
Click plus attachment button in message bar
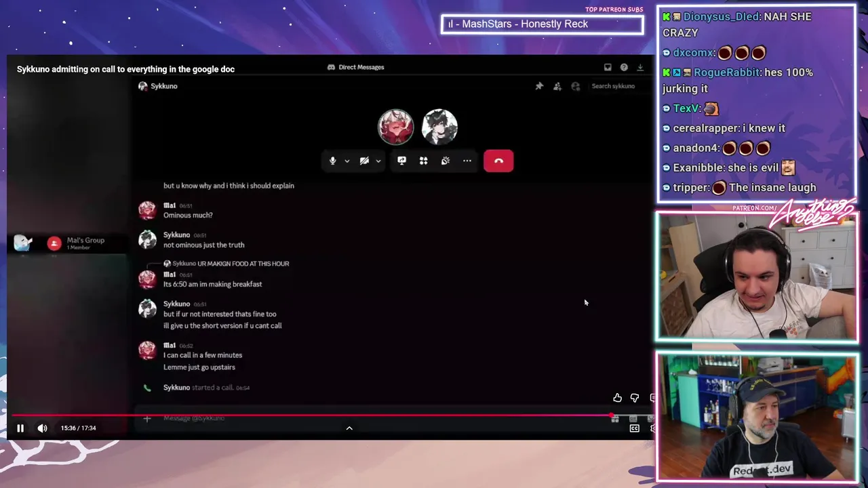(146, 418)
